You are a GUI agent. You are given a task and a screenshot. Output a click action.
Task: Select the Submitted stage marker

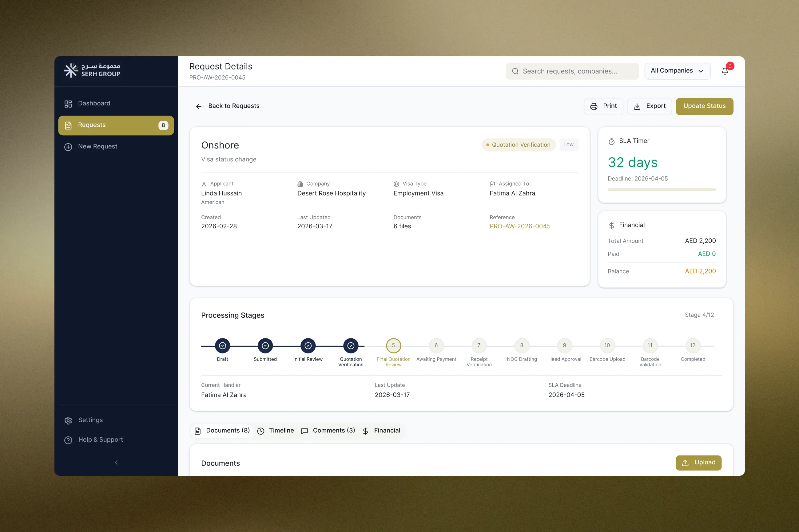click(x=265, y=346)
